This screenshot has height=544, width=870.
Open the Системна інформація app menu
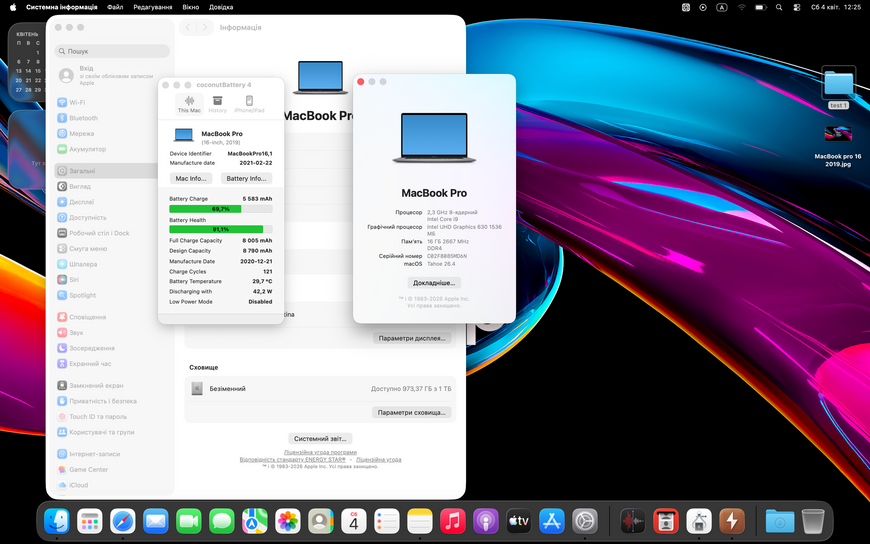point(62,7)
